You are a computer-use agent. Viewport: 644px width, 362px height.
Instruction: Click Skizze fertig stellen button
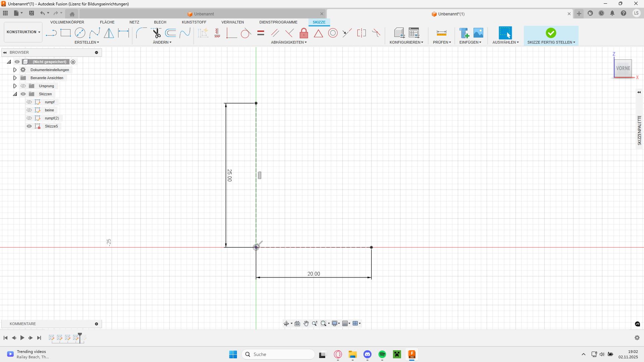coord(551,35)
